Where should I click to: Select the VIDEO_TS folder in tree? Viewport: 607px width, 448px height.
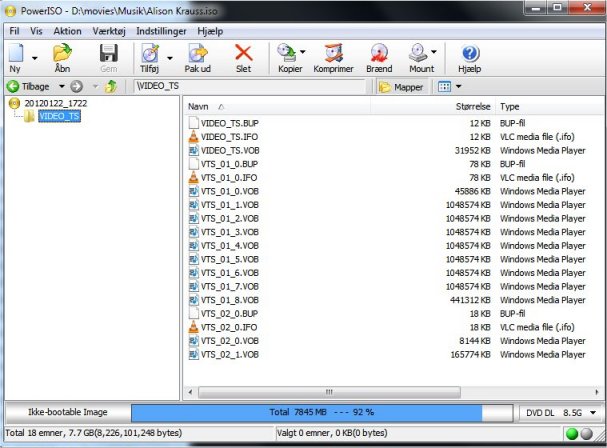(59, 116)
